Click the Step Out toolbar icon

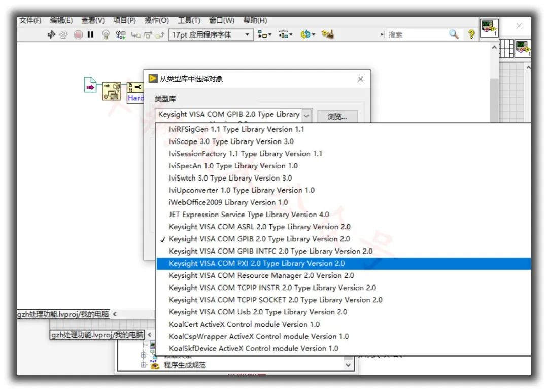click(160, 34)
